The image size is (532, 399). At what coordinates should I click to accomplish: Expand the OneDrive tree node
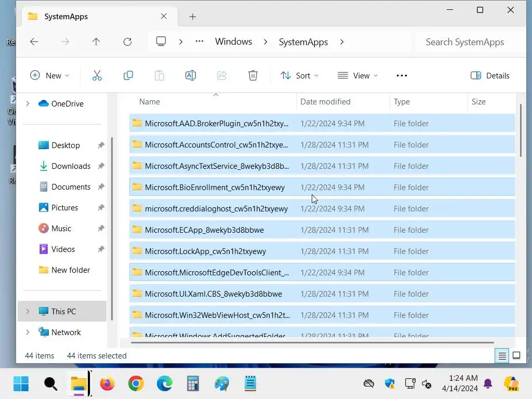[x=28, y=103]
